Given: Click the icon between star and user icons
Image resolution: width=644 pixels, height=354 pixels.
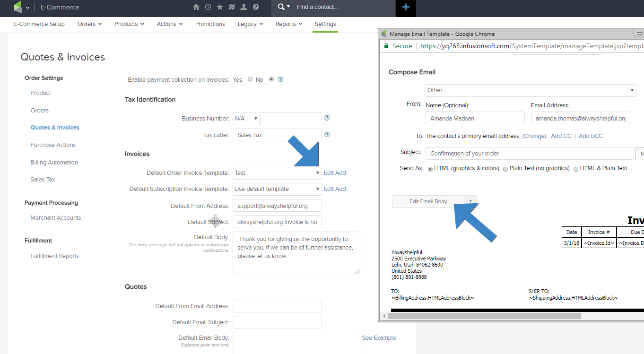Looking at the screenshot, I should coord(232,7).
